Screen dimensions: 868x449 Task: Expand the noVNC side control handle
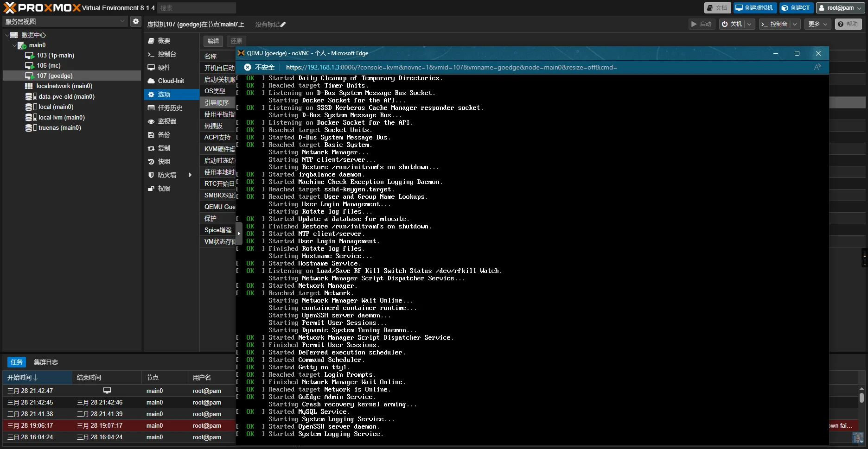coord(239,234)
